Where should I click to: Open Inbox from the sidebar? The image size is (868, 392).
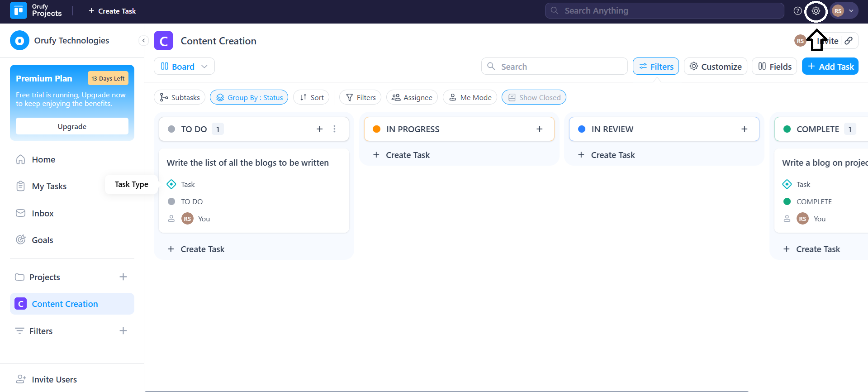click(x=43, y=213)
